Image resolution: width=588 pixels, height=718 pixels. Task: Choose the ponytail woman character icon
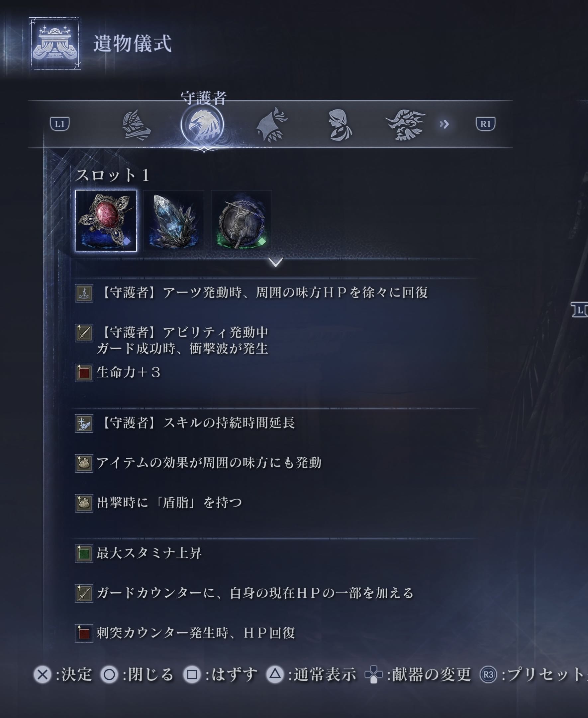340,124
